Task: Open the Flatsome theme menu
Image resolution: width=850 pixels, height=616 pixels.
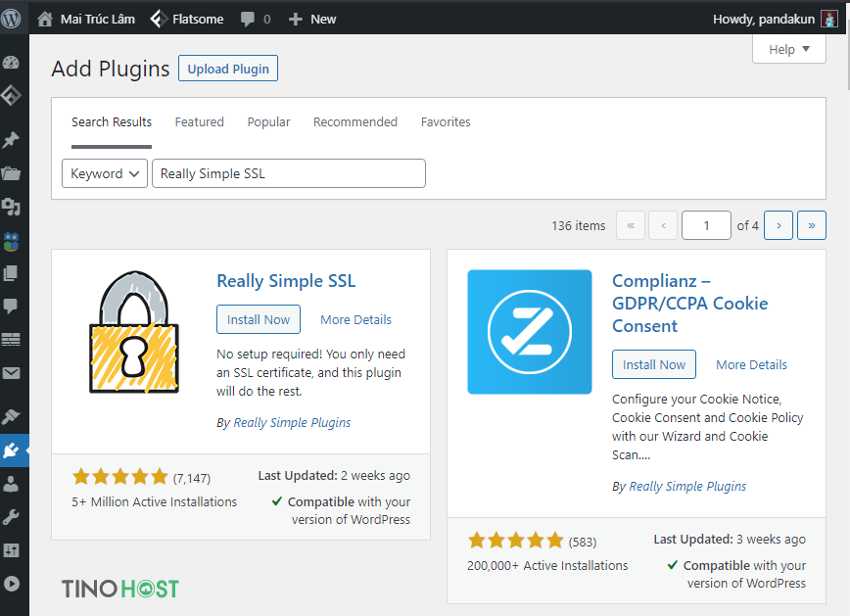Action: point(187,19)
